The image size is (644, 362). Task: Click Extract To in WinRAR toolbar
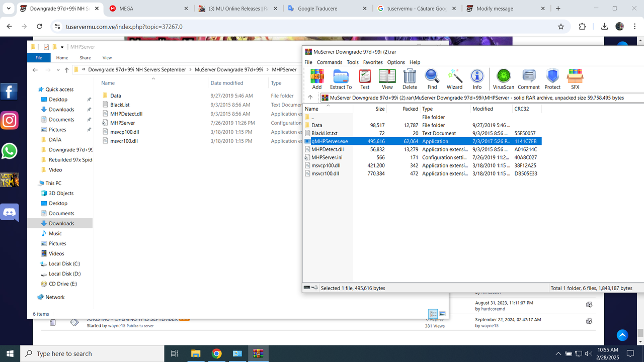point(341,79)
